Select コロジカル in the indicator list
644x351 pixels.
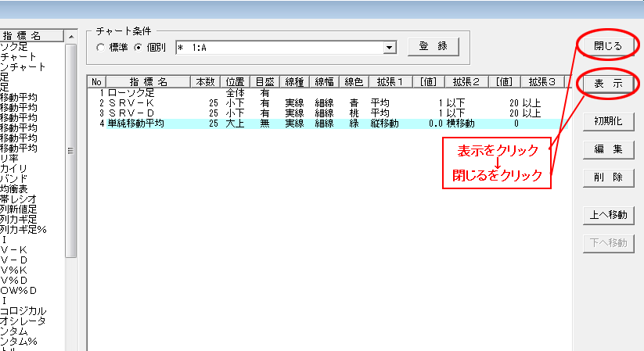tap(23, 311)
